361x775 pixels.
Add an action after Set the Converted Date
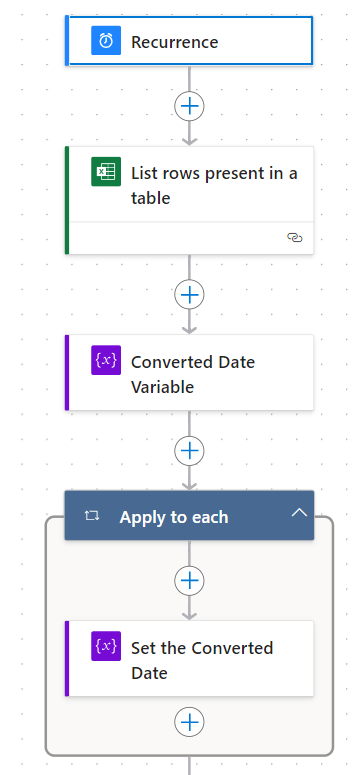[189, 723]
